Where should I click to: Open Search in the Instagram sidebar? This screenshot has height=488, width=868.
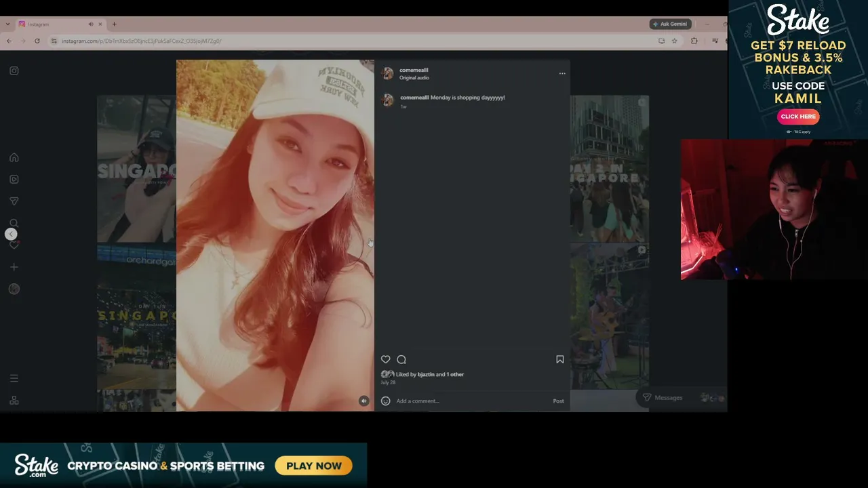point(14,223)
